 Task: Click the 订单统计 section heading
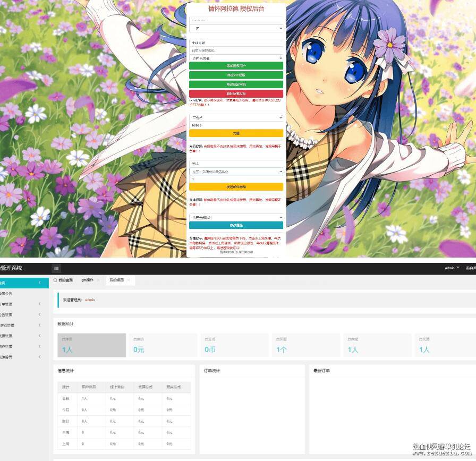(212, 371)
